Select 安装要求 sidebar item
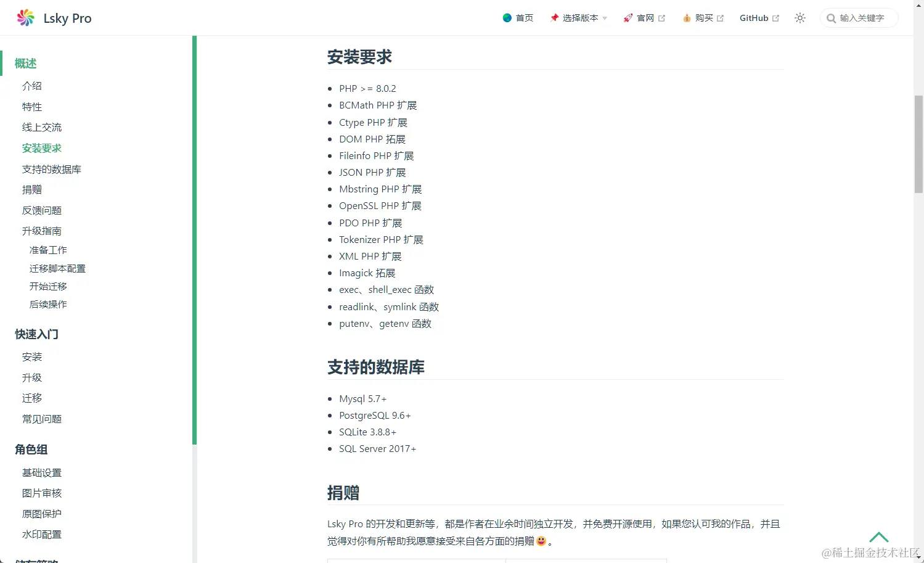The image size is (924, 563). tap(42, 148)
